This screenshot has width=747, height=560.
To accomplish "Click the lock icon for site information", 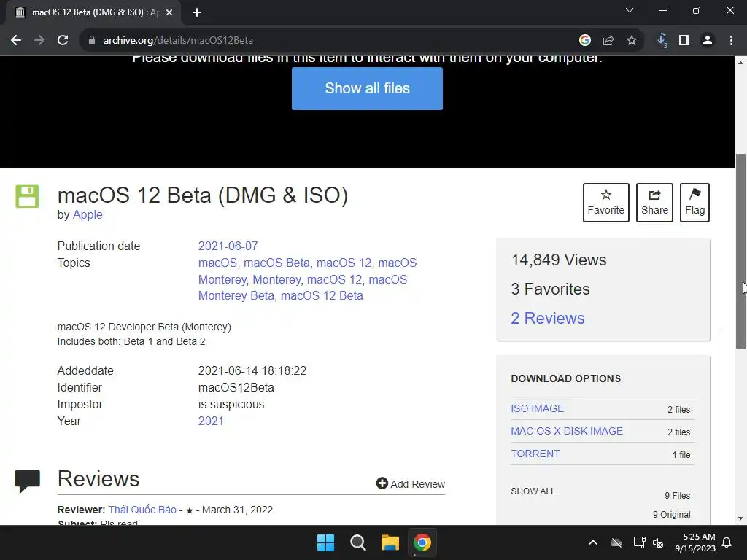I will click(x=92, y=41).
